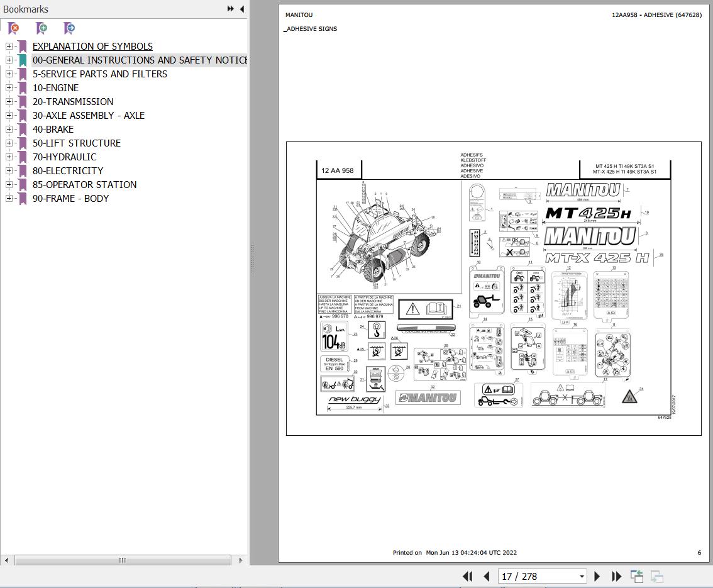Click the Bookmarks panel title
713x588 pixels.
(x=25, y=9)
